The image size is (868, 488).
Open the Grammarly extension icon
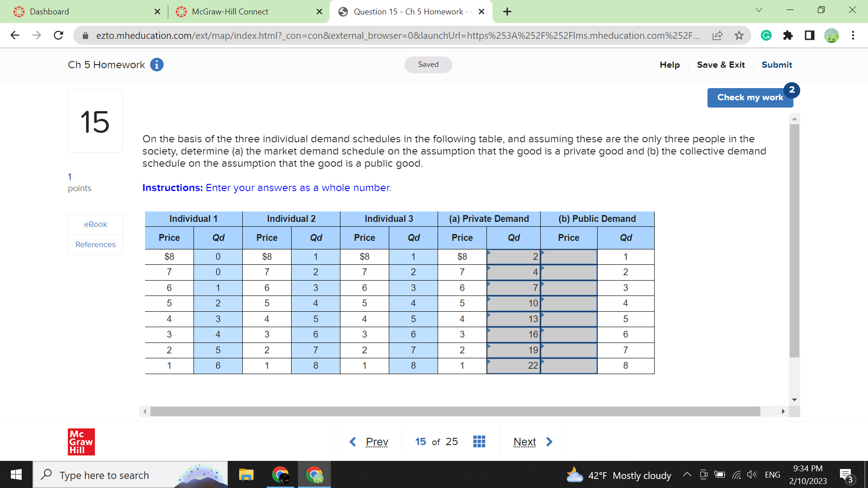(766, 35)
